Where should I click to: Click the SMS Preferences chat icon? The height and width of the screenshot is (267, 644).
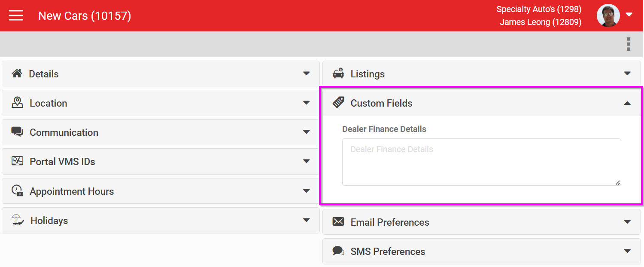click(x=338, y=251)
